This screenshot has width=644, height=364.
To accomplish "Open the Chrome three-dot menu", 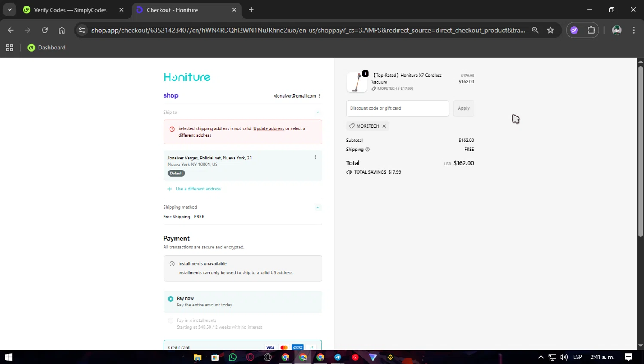I will click(634, 30).
